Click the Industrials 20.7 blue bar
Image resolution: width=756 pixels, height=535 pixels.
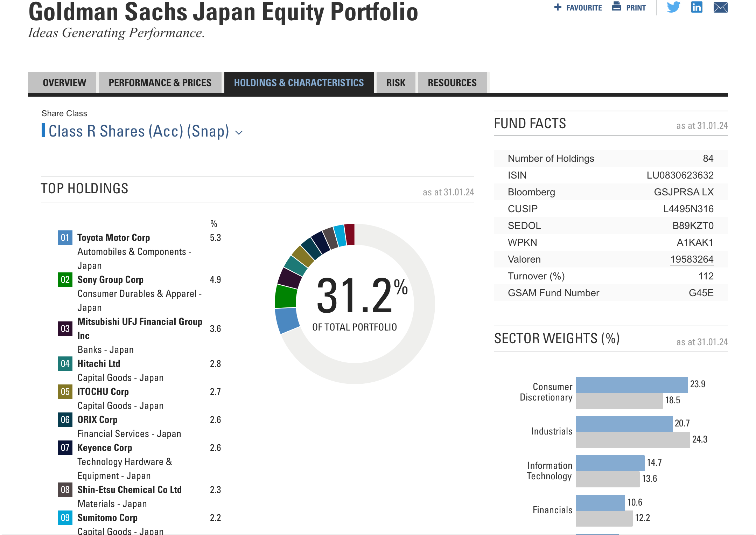(x=624, y=424)
